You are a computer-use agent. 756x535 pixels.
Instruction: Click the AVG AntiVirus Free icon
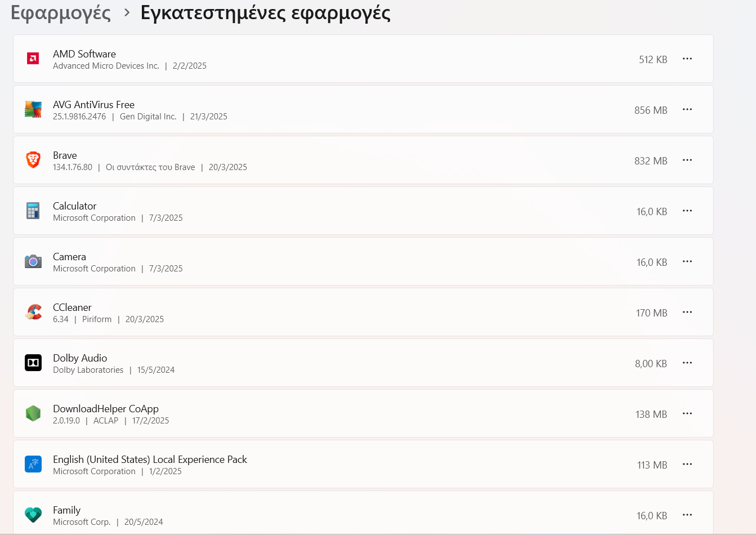click(x=33, y=109)
